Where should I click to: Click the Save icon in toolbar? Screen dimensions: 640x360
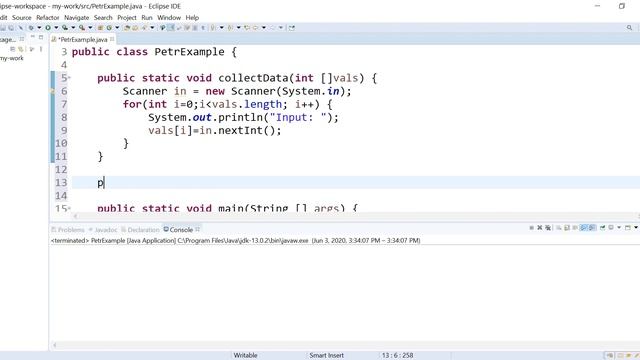point(3,28)
